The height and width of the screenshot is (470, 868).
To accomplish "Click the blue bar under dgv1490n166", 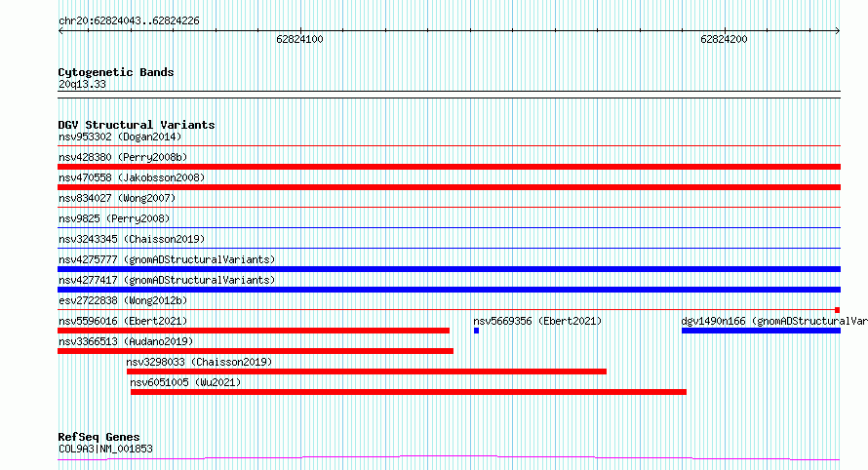I will [x=761, y=331].
